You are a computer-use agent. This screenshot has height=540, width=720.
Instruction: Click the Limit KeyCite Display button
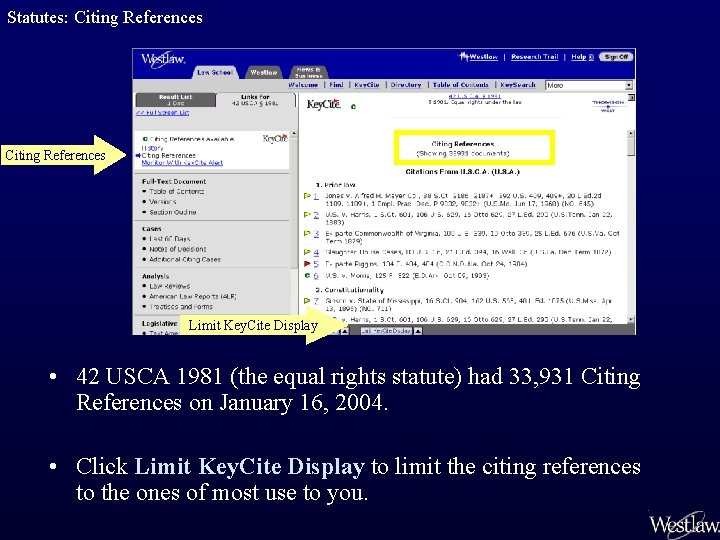coord(385,331)
